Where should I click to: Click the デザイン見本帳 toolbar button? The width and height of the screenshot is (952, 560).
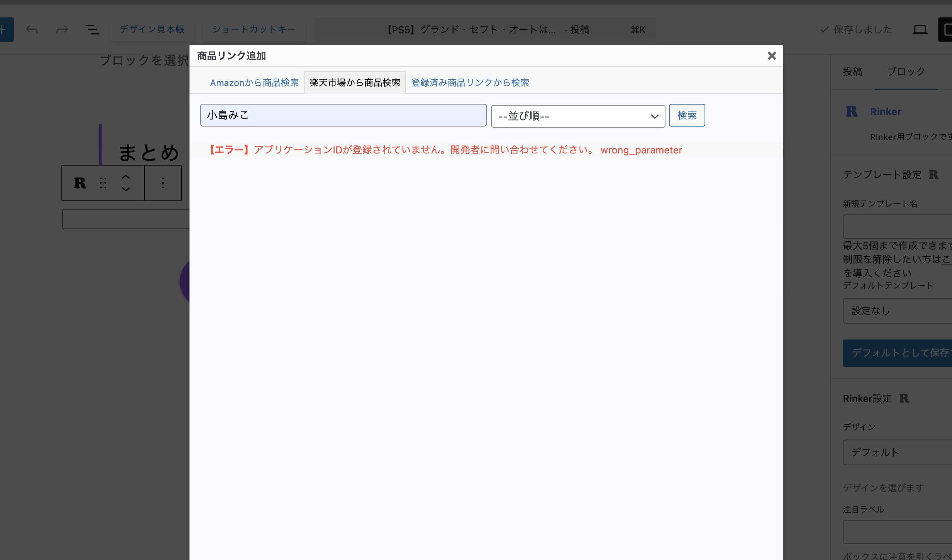click(x=152, y=30)
